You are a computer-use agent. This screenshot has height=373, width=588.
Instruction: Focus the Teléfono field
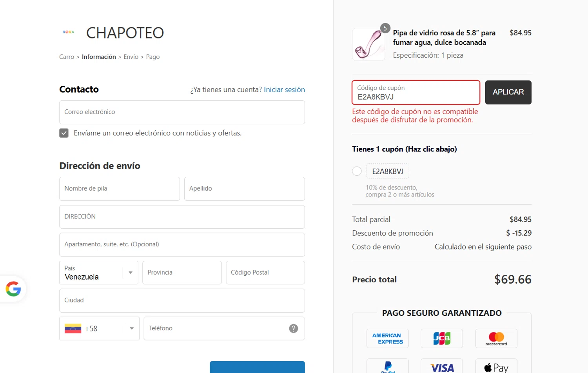[x=224, y=328]
